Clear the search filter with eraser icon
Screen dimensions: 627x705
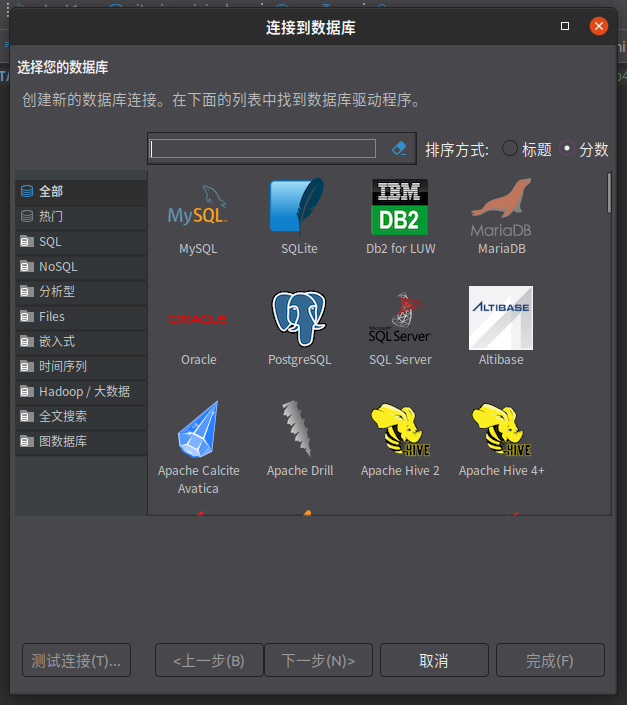(399, 148)
